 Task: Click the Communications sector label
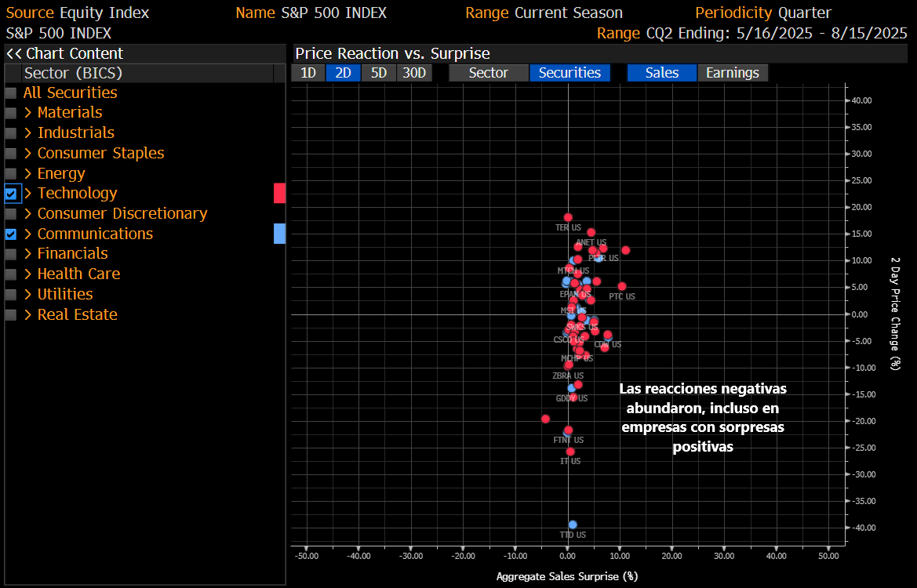[x=96, y=234]
